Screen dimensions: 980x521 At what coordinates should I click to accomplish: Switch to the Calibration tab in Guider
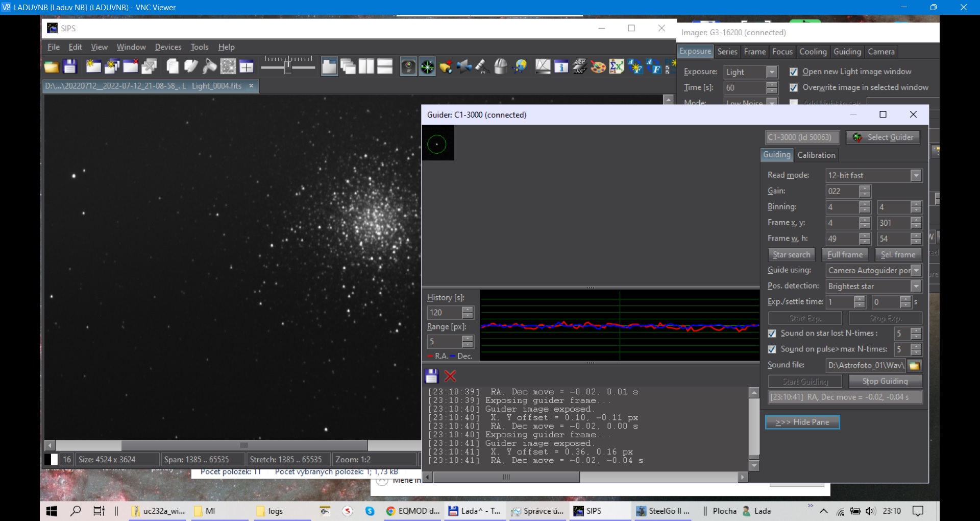(x=816, y=155)
